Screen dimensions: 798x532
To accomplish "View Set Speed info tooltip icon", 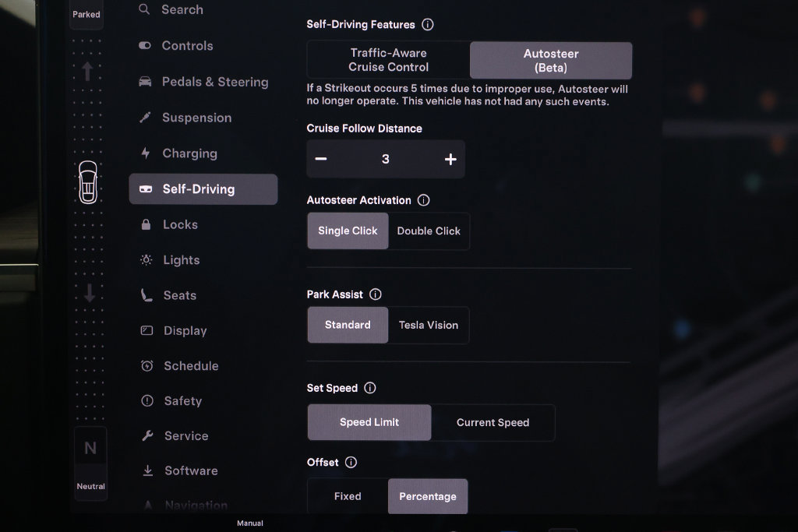I will 370,388.
